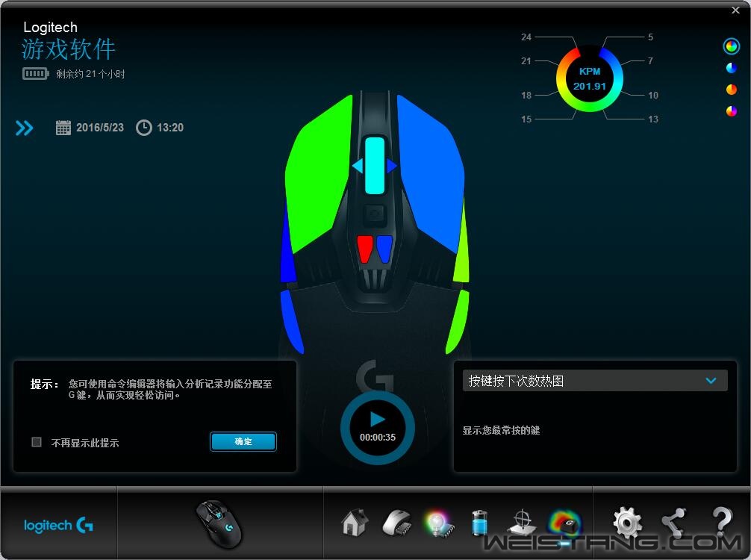Open the settings gear icon

tap(628, 522)
